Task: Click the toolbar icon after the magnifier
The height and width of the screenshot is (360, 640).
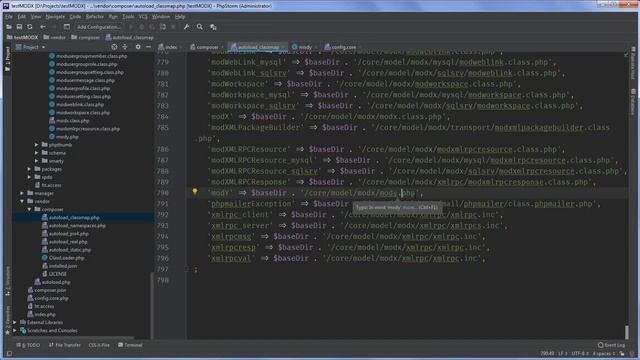Action: tap(213, 27)
